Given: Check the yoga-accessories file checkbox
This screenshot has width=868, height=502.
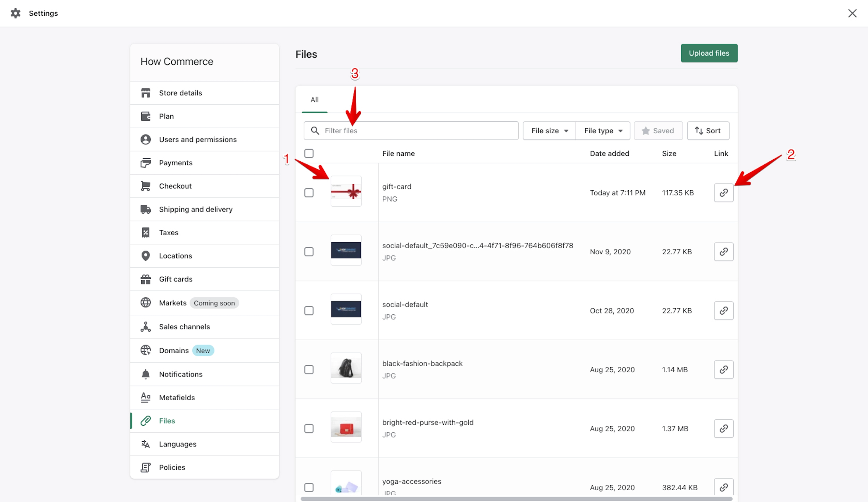Looking at the screenshot, I should tap(309, 488).
